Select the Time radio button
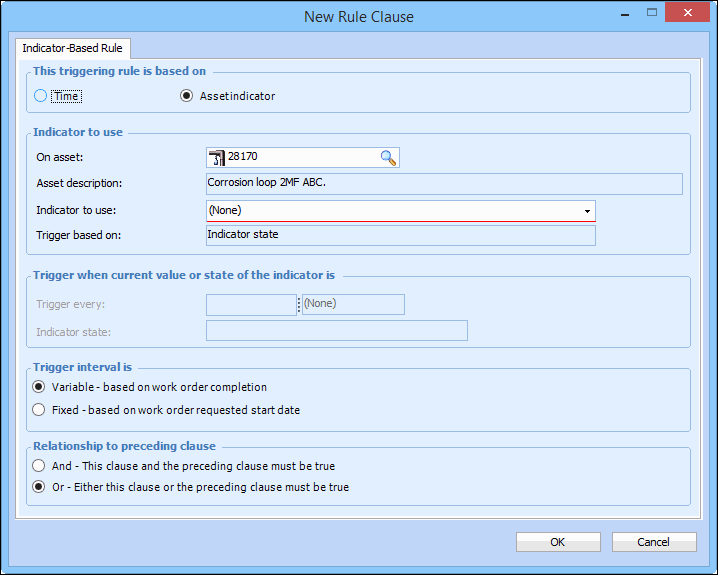Viewport: 718px width, 575px height. tap(40, 96)
